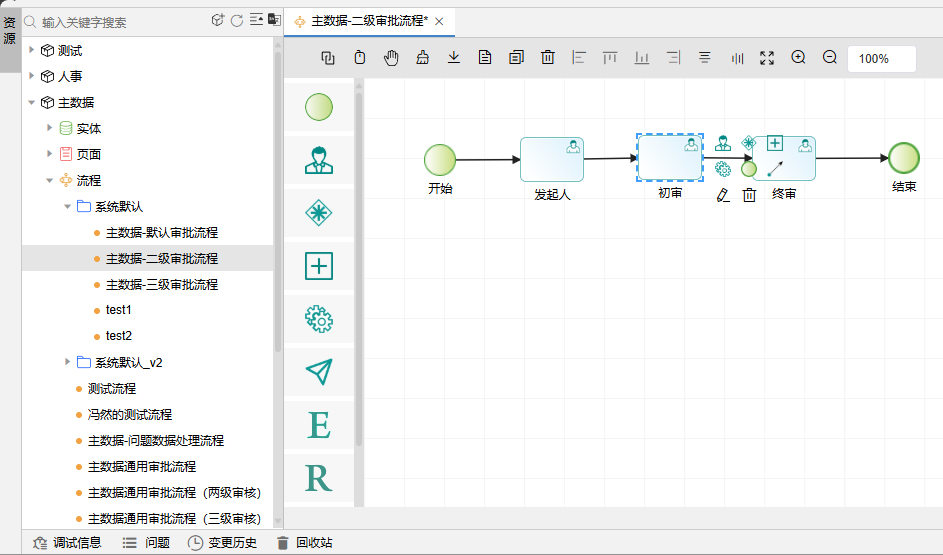Pick the paper plane send task icon
This screenshot has width=943, height=555.
click(318, 372)
